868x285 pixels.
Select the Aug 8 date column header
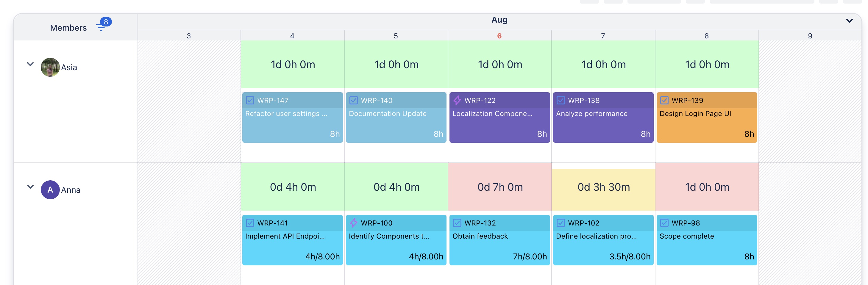(x=706, y=36)
